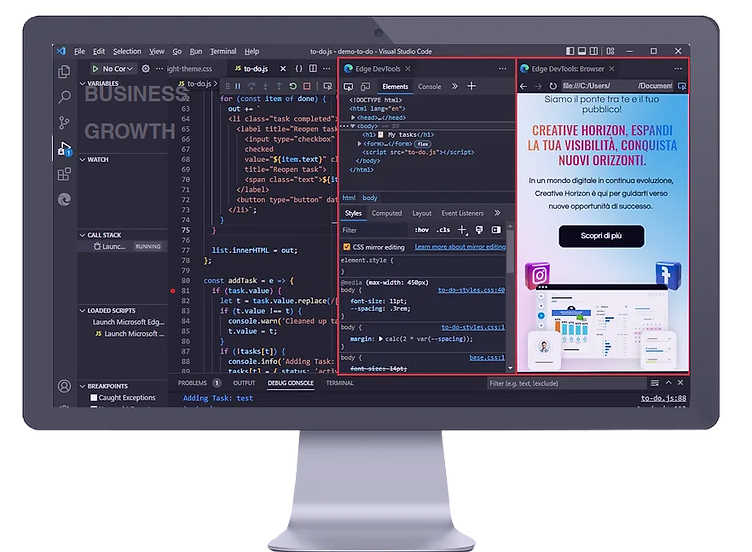Open launch.json via the gear icon
The width and height of the screenshot is (752, 552).
click(145, 69)
